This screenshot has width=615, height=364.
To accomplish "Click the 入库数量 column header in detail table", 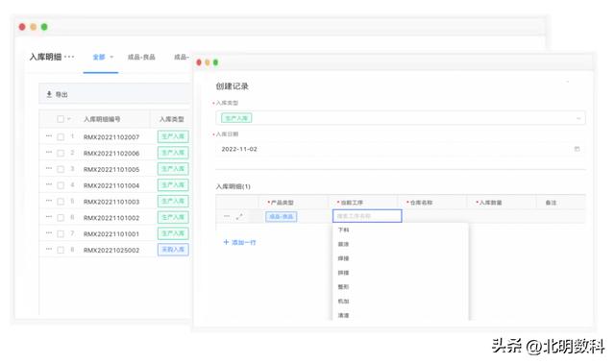I will [490, 203].
